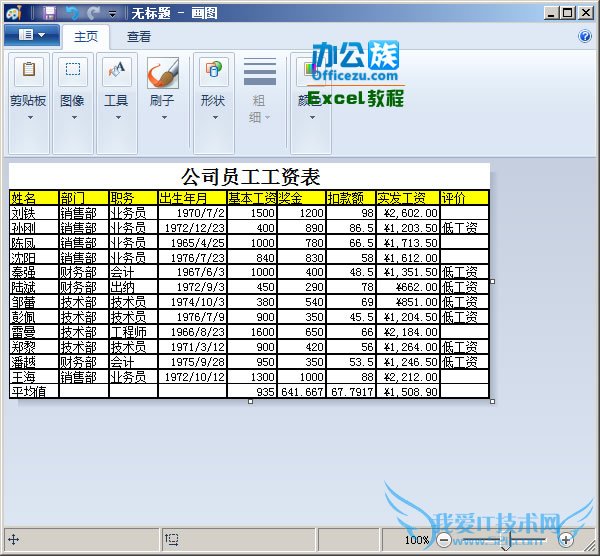The height and width of the screenshot is (556, 600).
Task: Click the 实发工资 header cell
Action: point(408,198)
